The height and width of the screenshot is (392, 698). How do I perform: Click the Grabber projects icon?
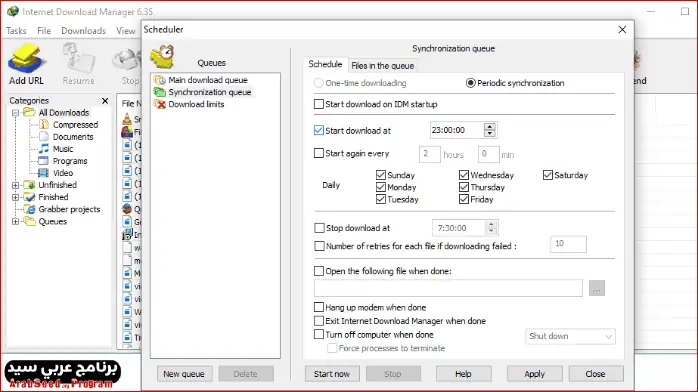tap(29, 209)
